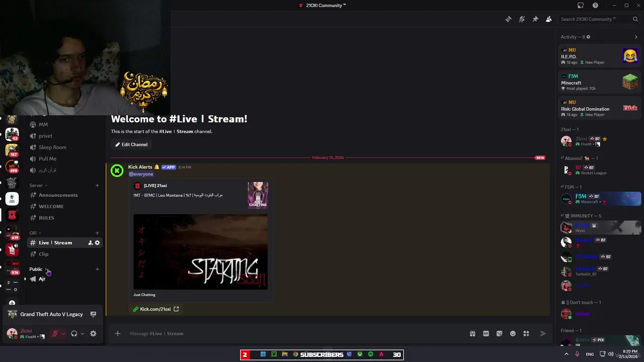Open the Risk: Global Domination activity card
This screenshot has width=644, height=362.
click(x=599, y=109)
